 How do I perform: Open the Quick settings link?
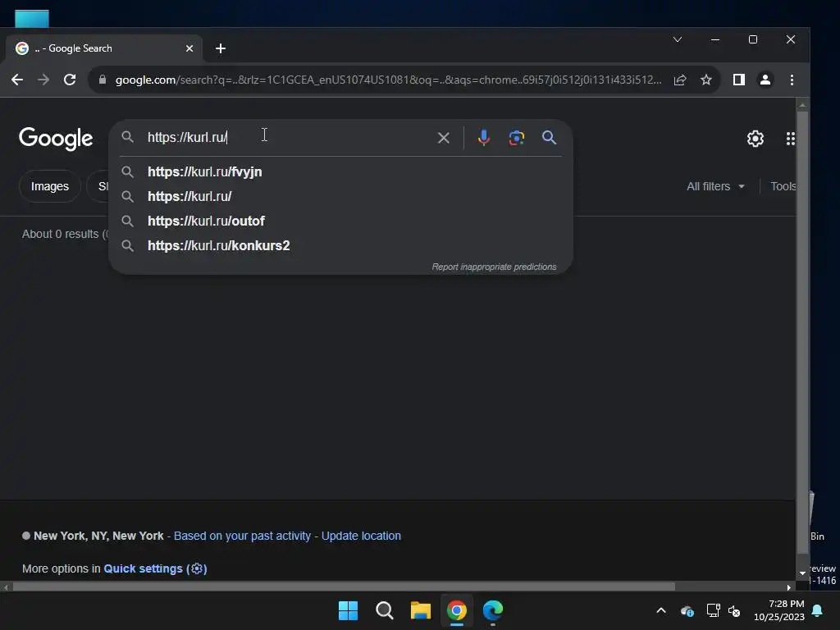[155, 568]
